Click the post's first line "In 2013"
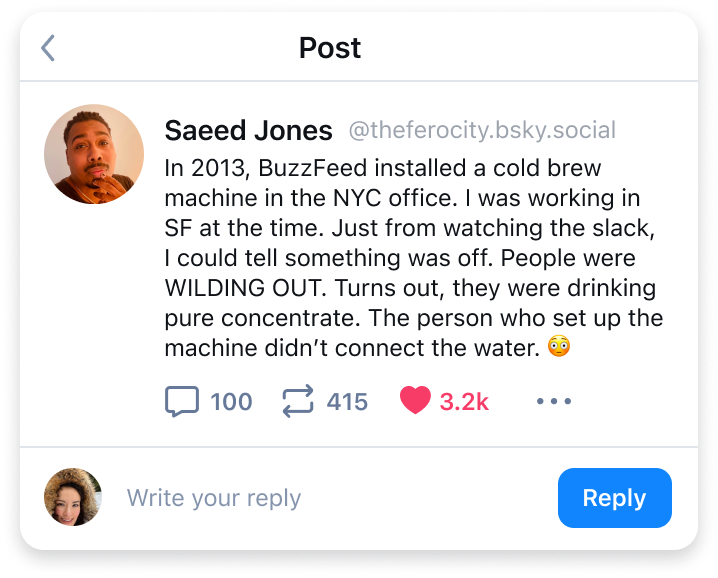 tap(203, 168)
